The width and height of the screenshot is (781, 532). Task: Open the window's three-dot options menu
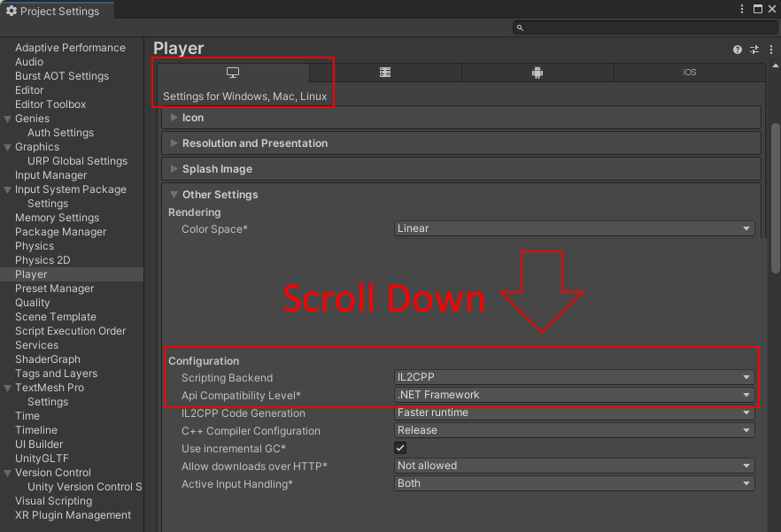pos(742,9)
